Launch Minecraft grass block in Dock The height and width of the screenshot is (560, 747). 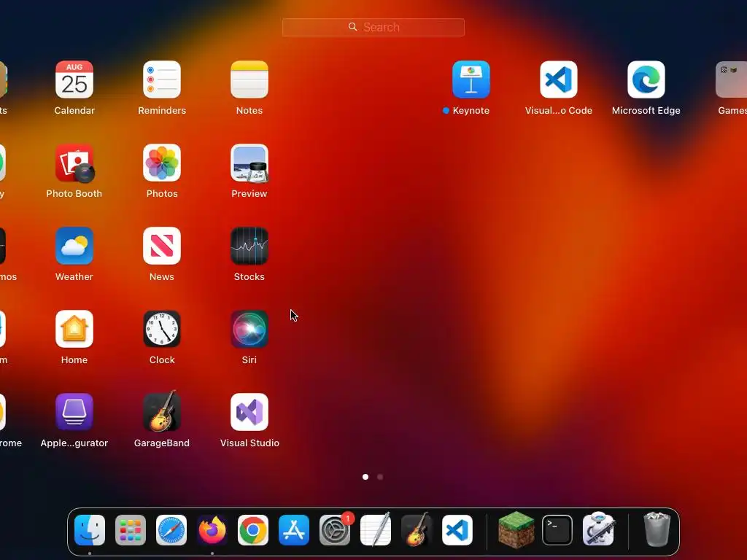(516, 530)
